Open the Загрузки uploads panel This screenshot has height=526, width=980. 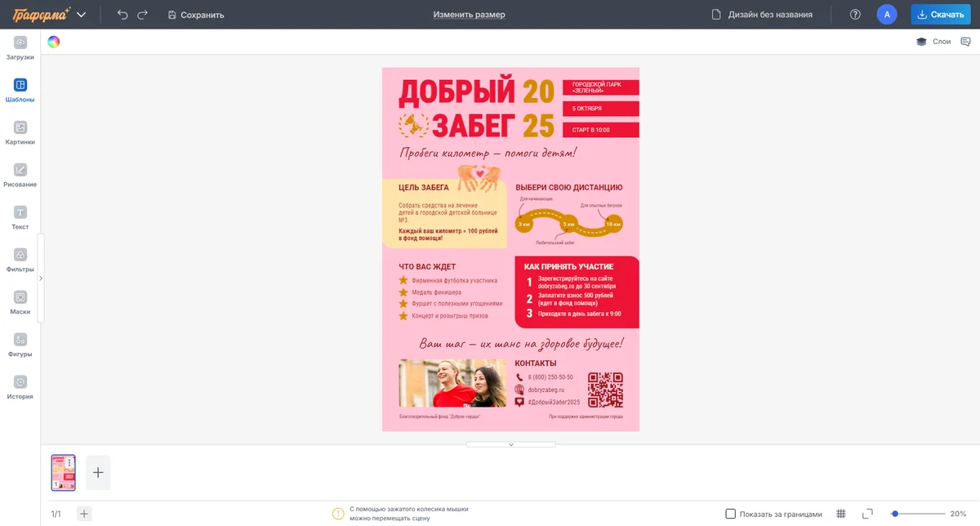(x=20, y=48)
